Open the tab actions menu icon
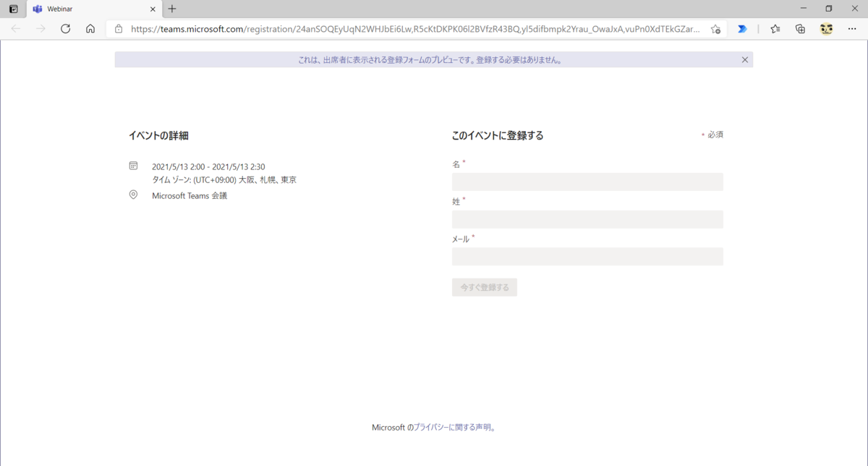The height and width of the screenshot is (466, 868). coord(13,9)
